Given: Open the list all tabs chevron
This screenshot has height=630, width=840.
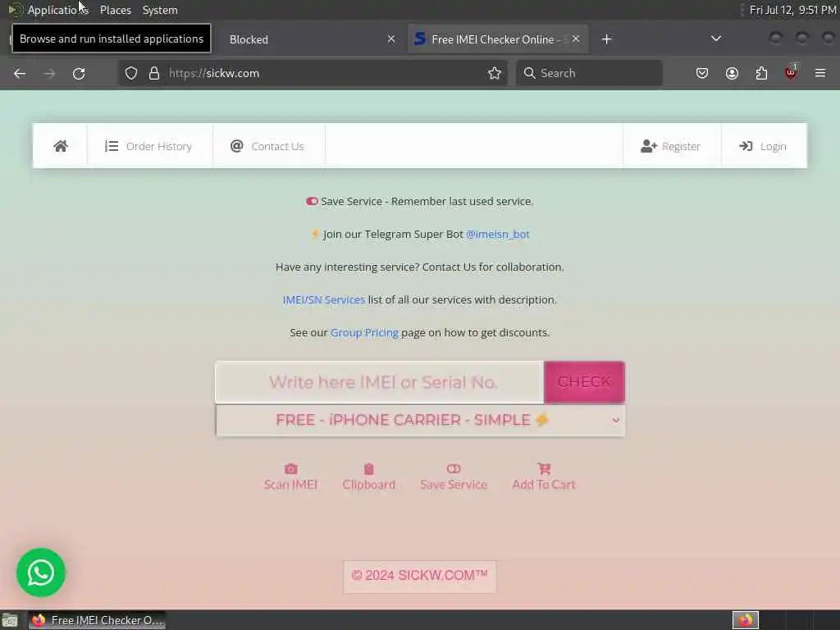Looking at the screenshot, I should click(715, 39).
